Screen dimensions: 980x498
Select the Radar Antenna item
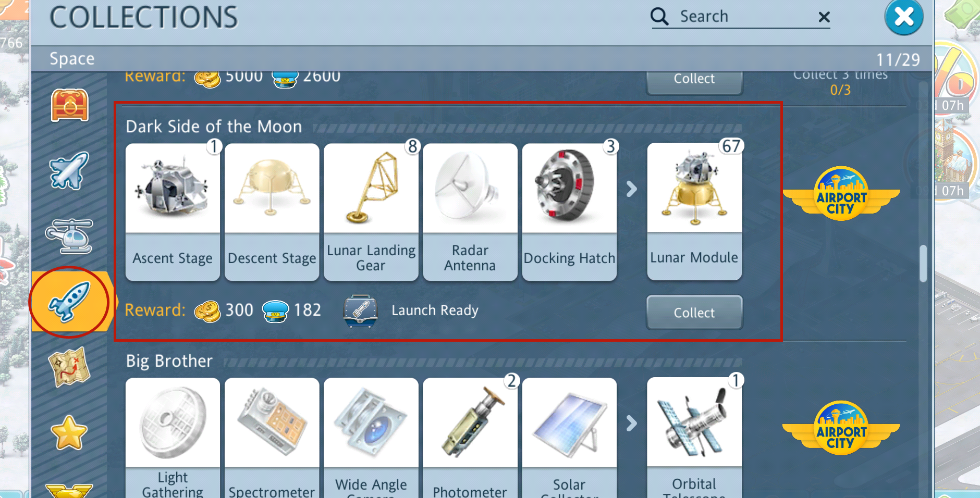(470, 212)
